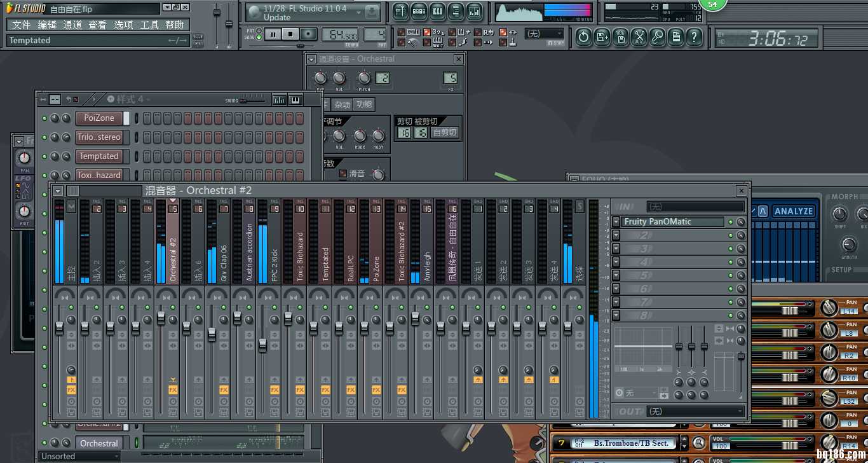Open mixer window options menu arrow
868x463 pixels.
coord(58,191)
